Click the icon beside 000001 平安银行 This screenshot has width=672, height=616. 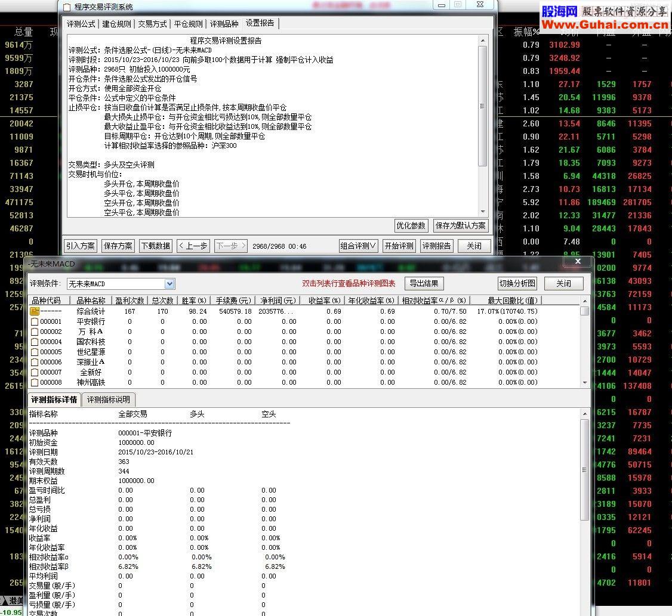tap(35, 321)
